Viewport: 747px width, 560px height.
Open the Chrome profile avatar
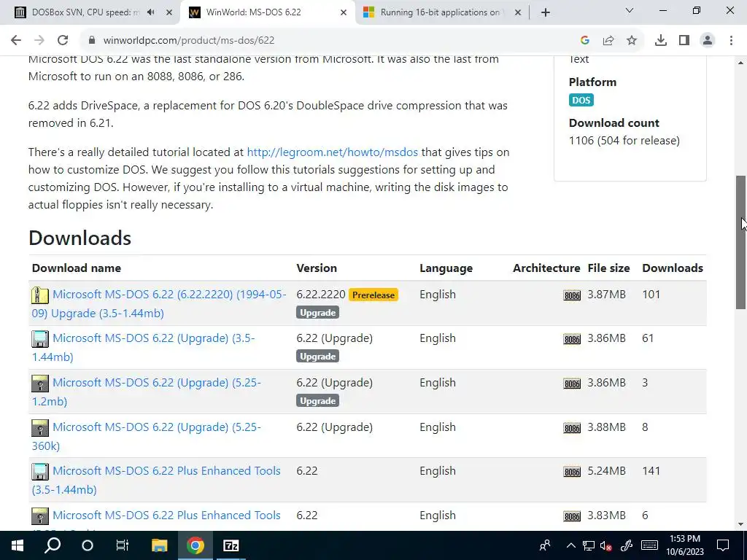pos(708,41)
